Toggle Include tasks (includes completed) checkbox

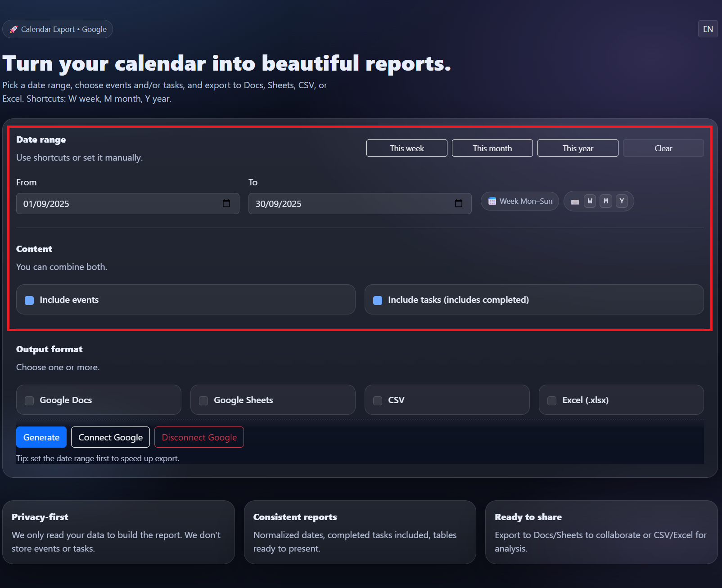(378, 300)
